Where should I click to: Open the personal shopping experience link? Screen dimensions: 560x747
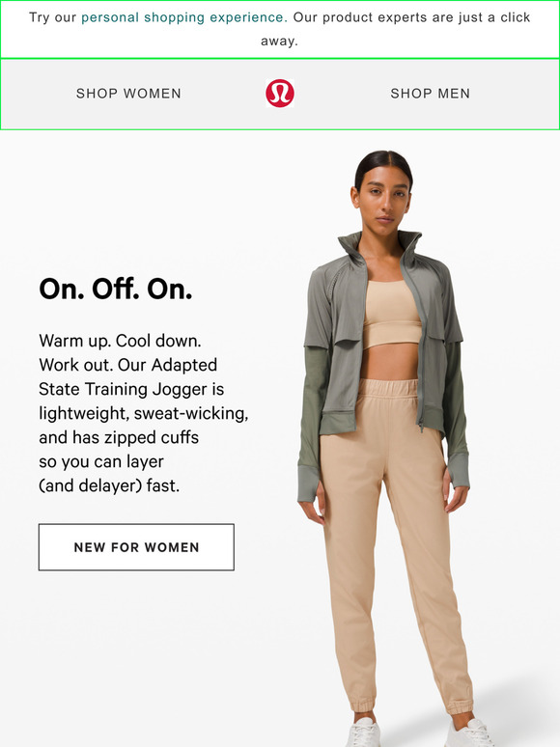184,17
